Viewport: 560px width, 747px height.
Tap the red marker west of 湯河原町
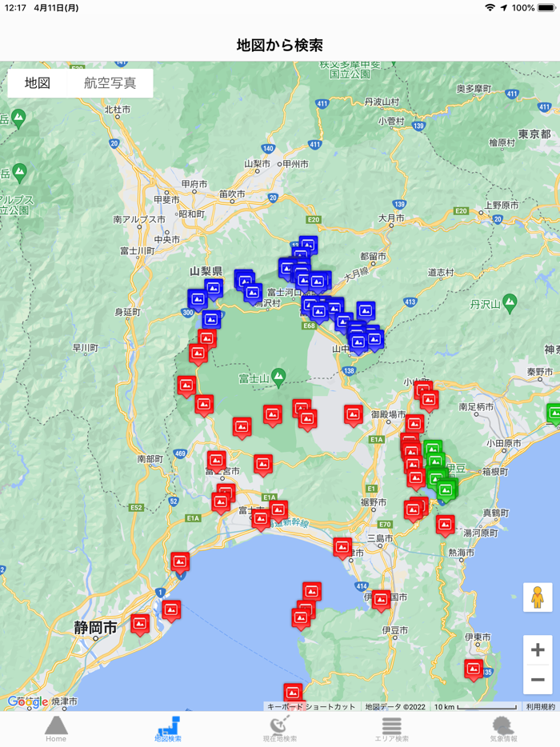tap(445, 525)
